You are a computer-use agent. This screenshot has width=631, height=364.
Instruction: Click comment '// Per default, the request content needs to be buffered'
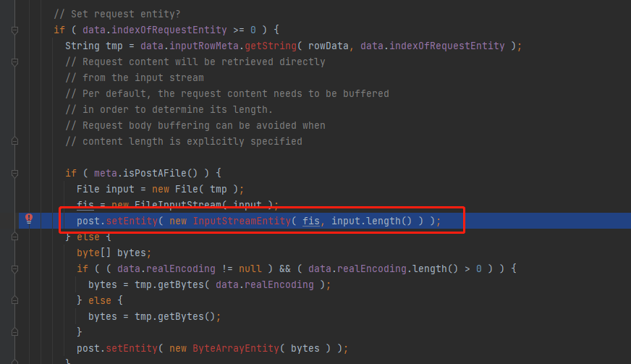[227, 94]
